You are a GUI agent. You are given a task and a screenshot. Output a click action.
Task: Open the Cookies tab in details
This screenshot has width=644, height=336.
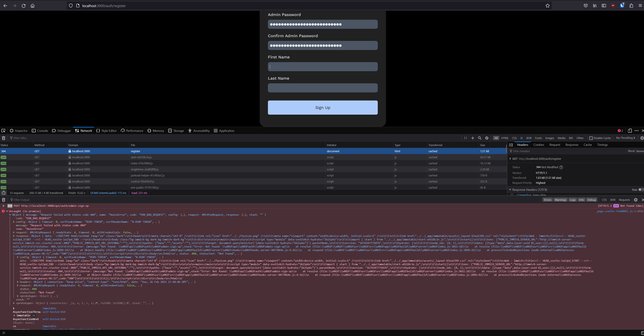coord(539,145)
